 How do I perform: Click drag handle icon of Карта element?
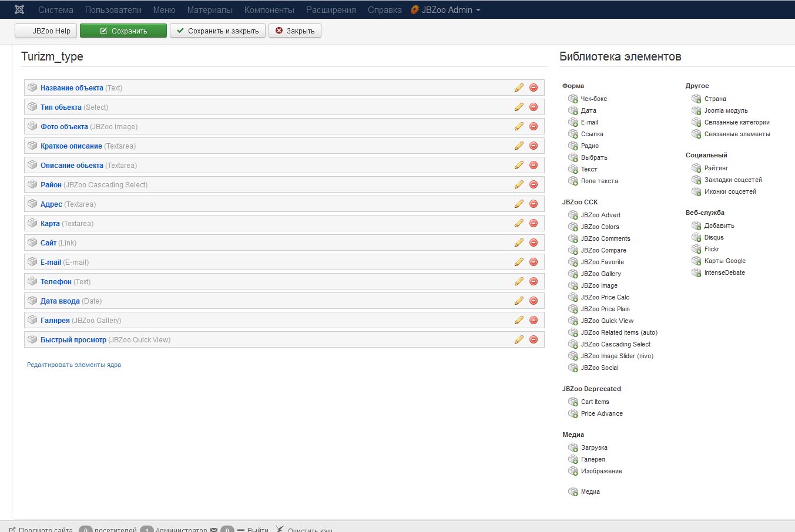32,223
